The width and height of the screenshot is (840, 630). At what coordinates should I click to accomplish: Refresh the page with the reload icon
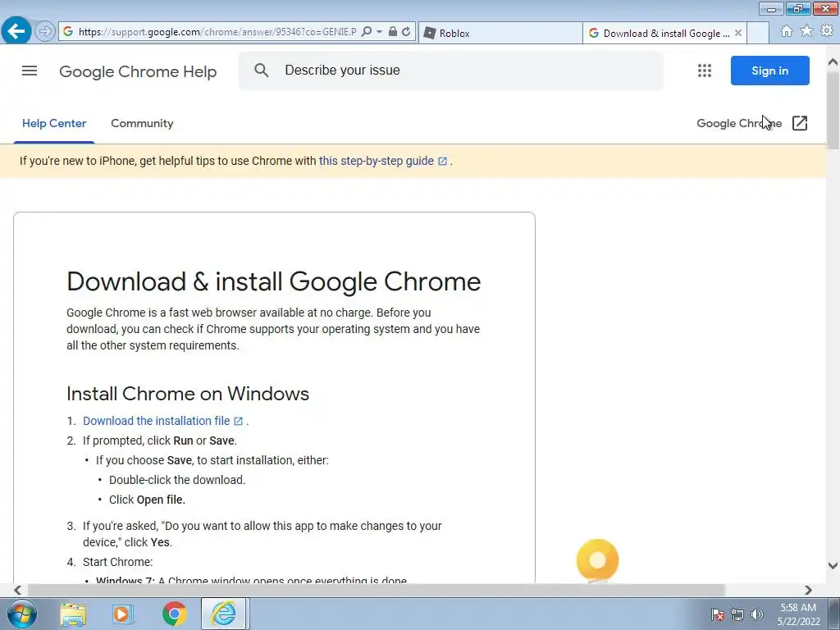(x=406, y=32)
